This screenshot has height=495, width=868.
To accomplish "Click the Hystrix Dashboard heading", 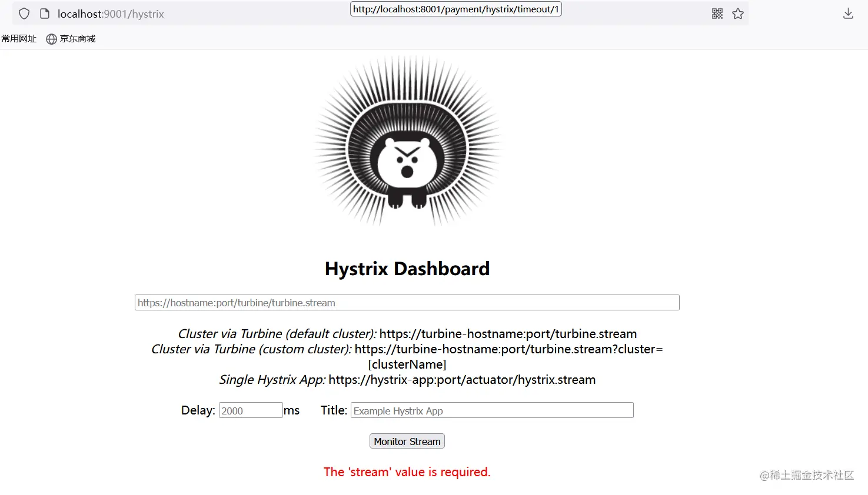I will tap(407, 269).
